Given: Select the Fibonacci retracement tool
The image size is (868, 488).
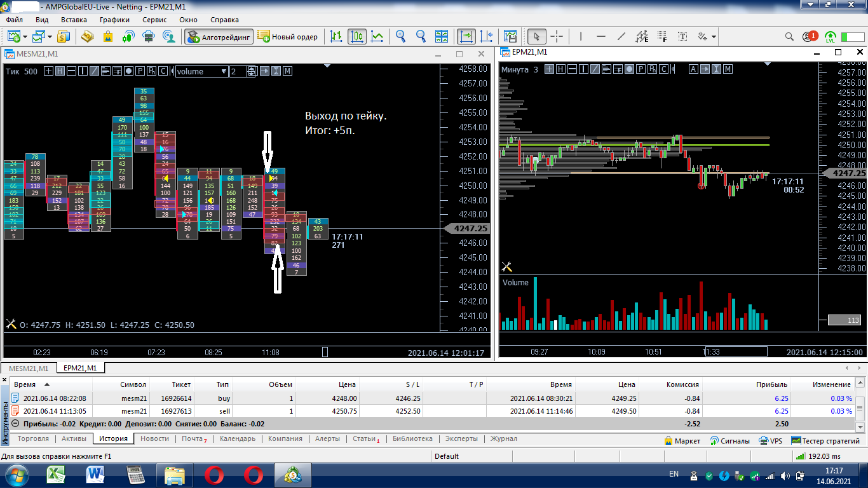Looking at the screenshot, I should pyautogui.click(x=662, y=36).
